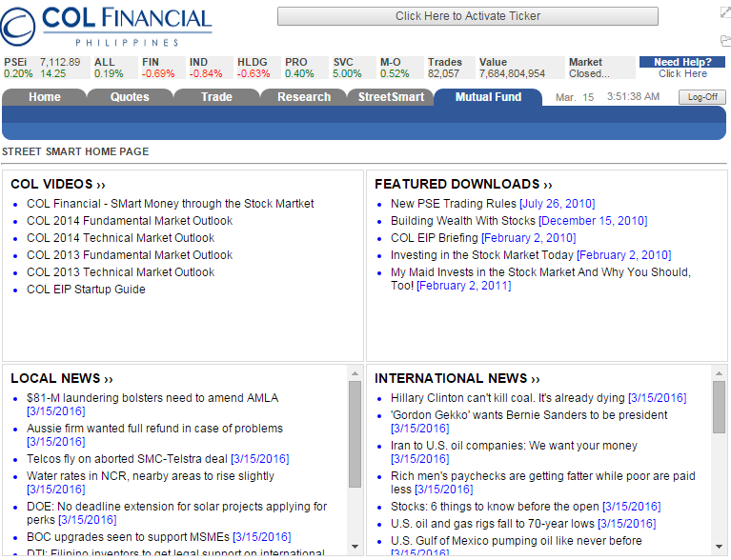The height and width of the screenshot is (560, 731).
Task: Click the FIN index -0.69% cell
Action: [162, 68]
